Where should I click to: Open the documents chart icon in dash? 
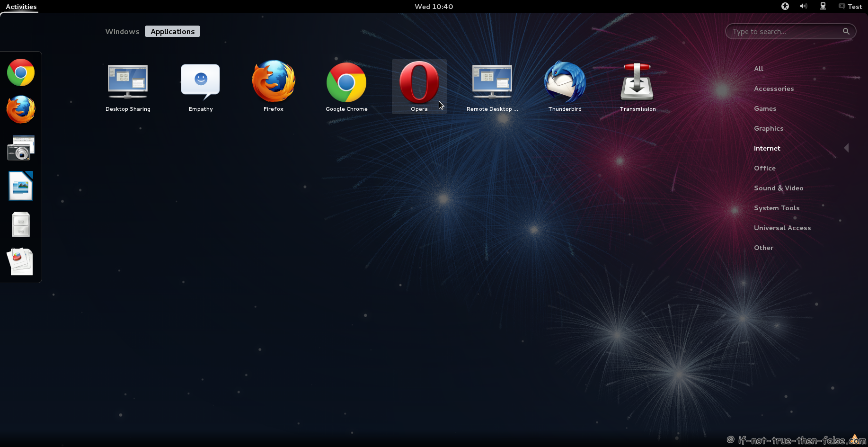21,261
